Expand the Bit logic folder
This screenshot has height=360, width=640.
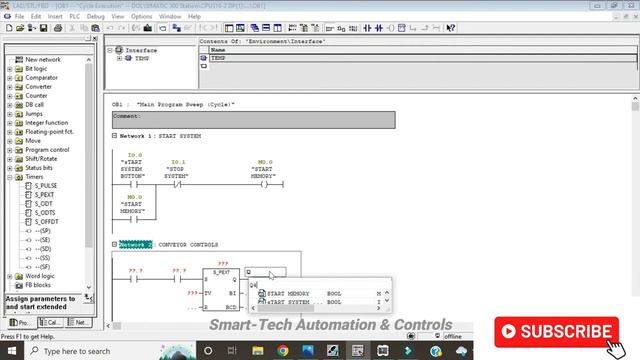(10, 69)
